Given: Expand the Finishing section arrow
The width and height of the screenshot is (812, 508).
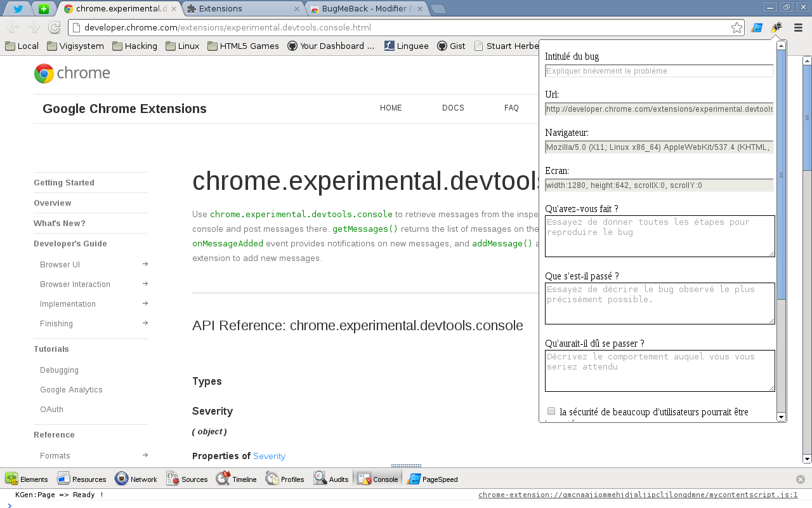Looking at the screenshot, I should 145,323.
